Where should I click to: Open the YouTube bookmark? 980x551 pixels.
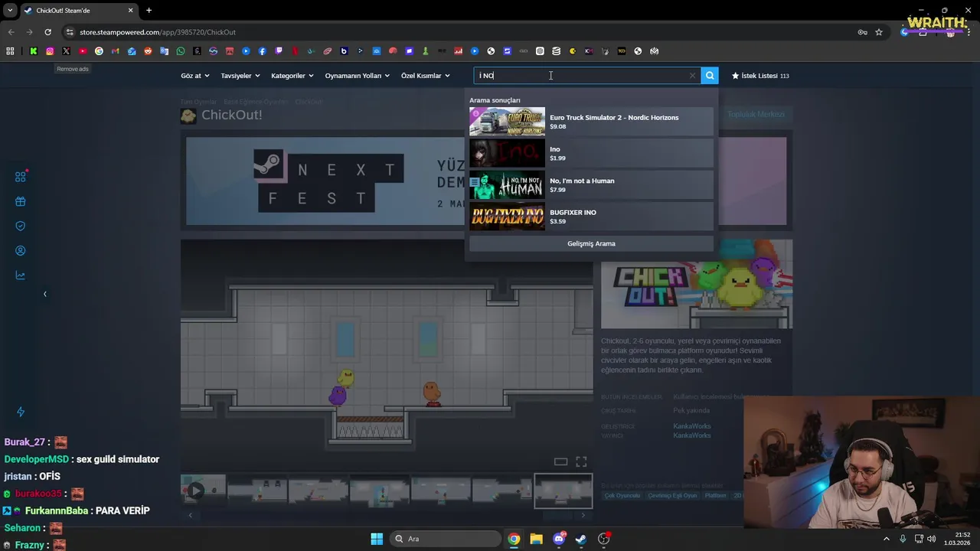coord(83,51)
